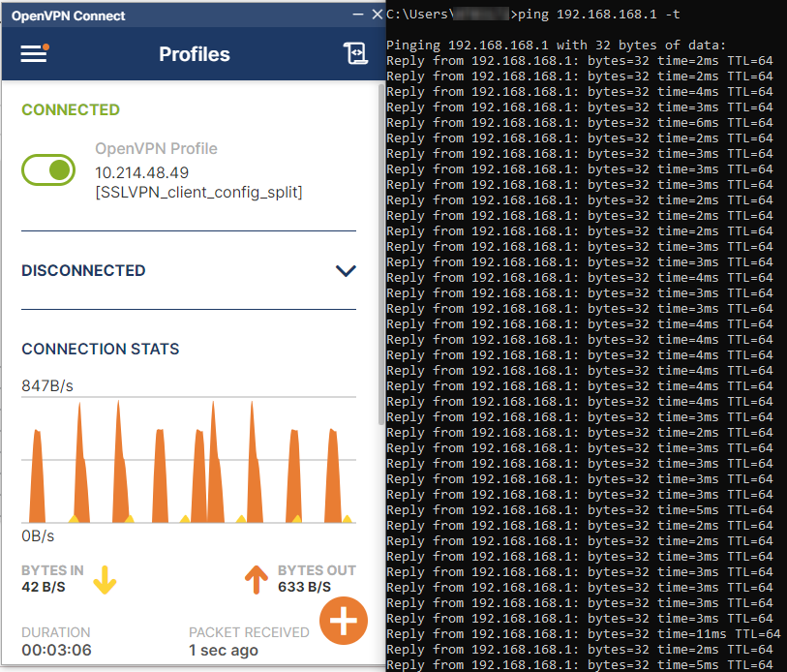Screen dimensions: 787x672
Task: Click the Profiles header title
Action: tap(195, 54)
